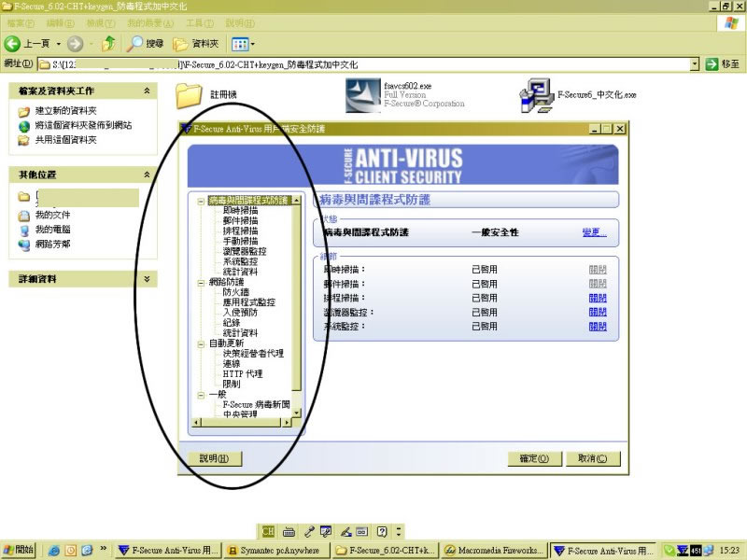Select 郵件掃描 in the tree
747x560 pixels.
tap(240, 221)
